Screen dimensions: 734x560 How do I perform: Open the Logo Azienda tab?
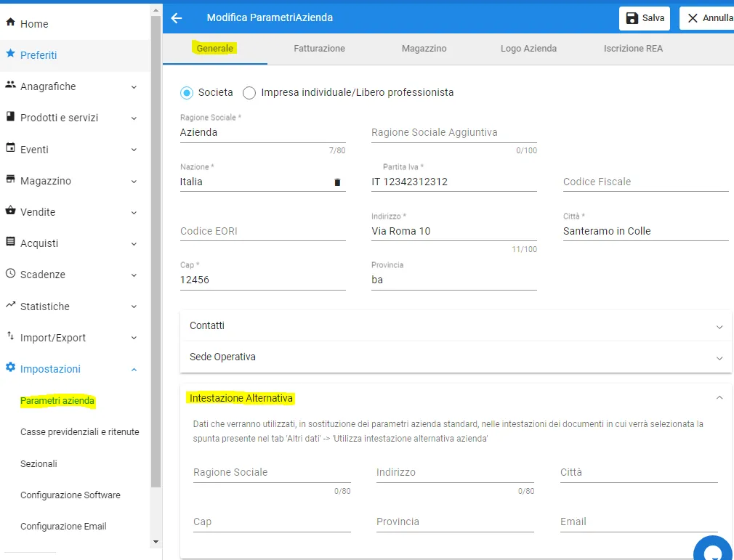pyautogui.click(x=528, y=48)
